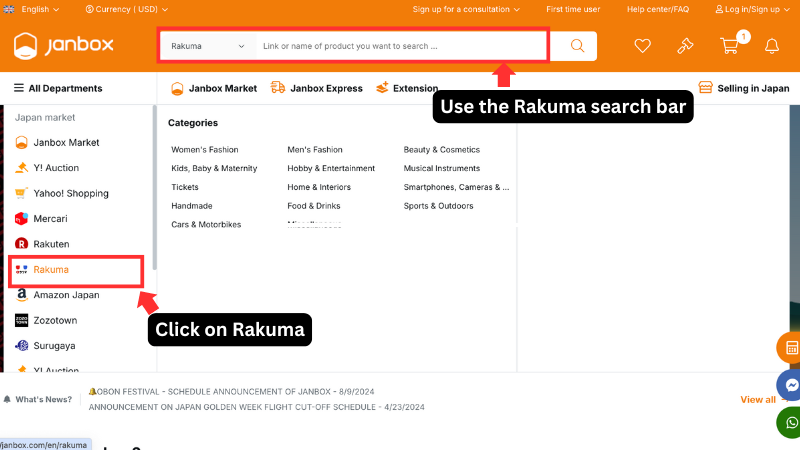Open First time user page

[x=573, y=9]
